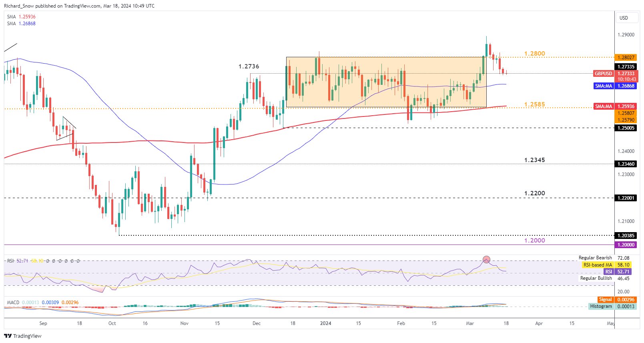Click the Regular Bearish label

point(595,258)
